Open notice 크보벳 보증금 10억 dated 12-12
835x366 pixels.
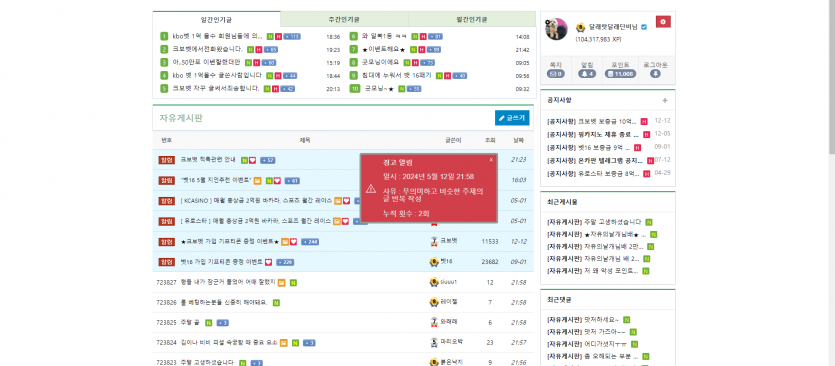click(x=593, y=121)
